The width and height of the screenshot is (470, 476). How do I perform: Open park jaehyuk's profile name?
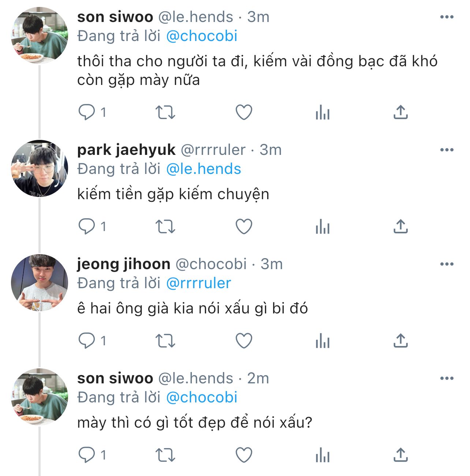pyautogui.click(x=126, y=150)
